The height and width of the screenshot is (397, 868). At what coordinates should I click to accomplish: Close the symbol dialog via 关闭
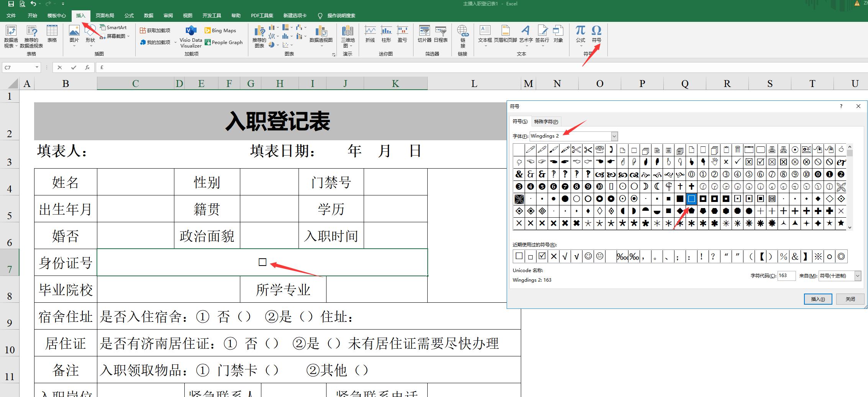point(851,299)
